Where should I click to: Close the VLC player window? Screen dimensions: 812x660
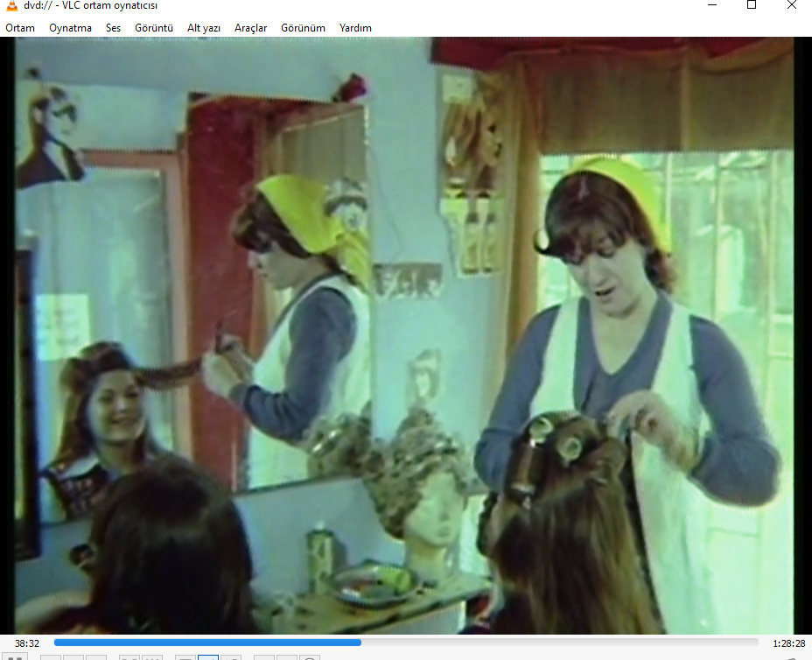coord(792,5)
